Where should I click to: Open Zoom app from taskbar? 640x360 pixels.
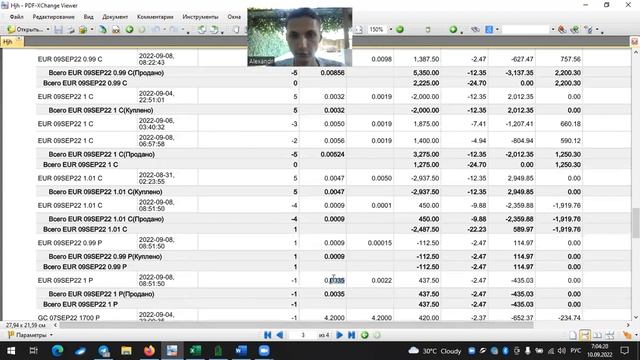pos(264,351)
